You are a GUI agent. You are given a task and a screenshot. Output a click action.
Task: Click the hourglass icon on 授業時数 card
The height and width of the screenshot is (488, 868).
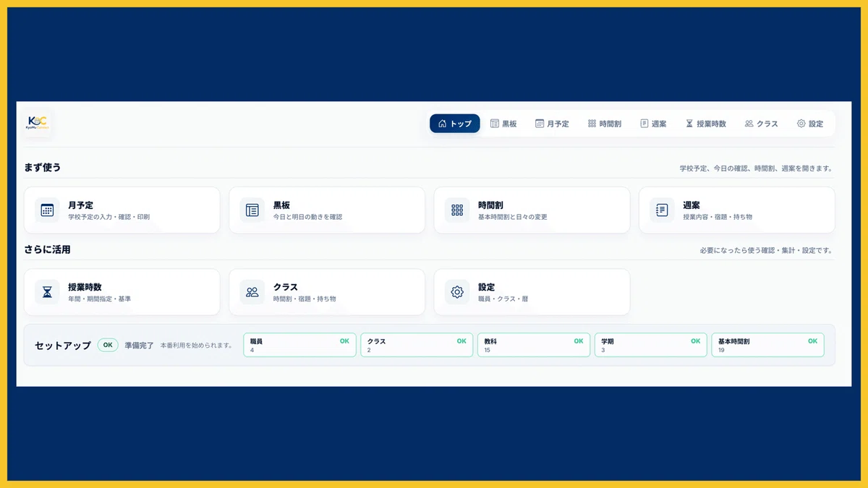pyautogui.click(x=47, y=292)
